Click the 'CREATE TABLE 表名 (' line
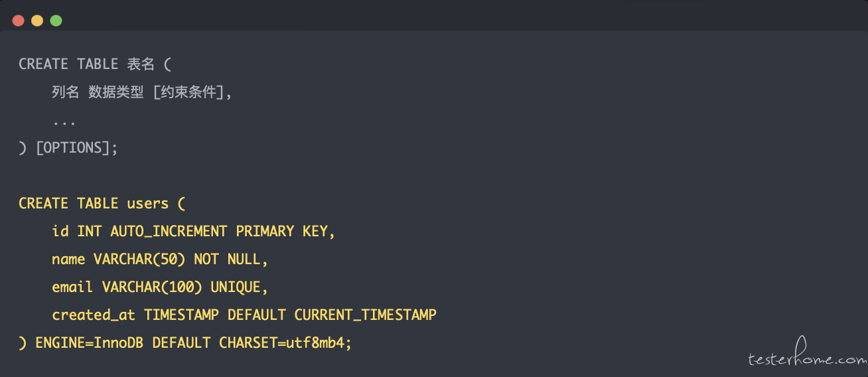Screen dimensions: 868x377 pyautogui.click(x=95, y=64)
